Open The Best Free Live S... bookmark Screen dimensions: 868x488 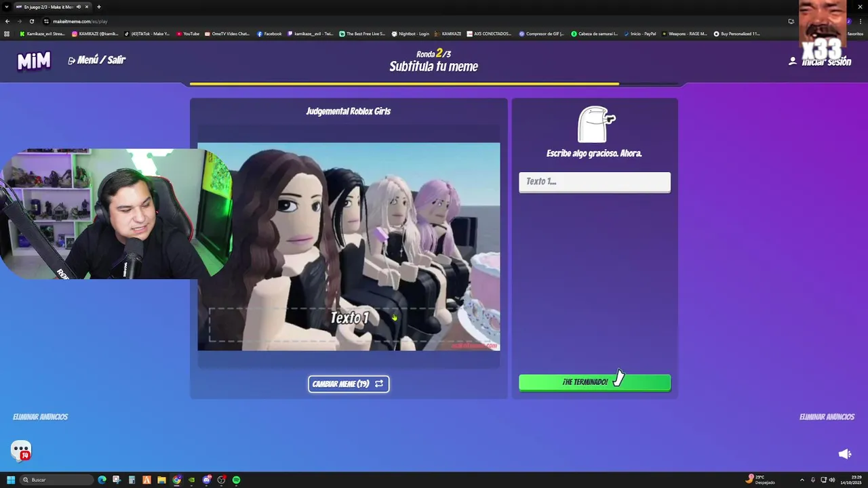pos(362,33)
